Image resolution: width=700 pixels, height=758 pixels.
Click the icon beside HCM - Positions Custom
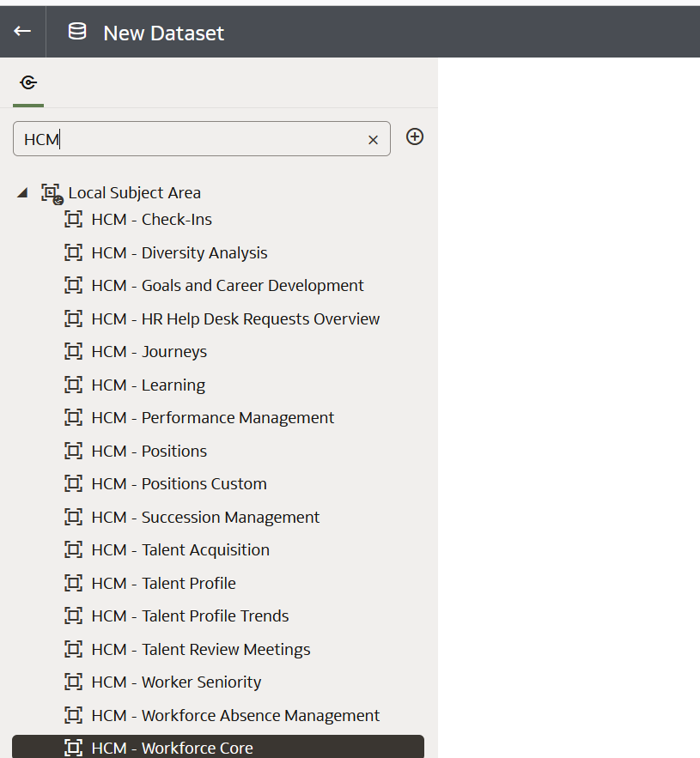(74, 483)
